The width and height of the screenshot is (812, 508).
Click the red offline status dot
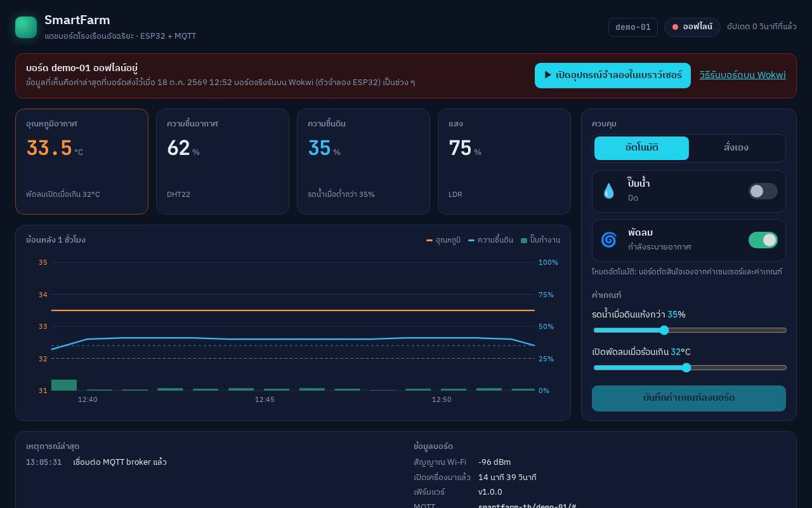(675, 27)
